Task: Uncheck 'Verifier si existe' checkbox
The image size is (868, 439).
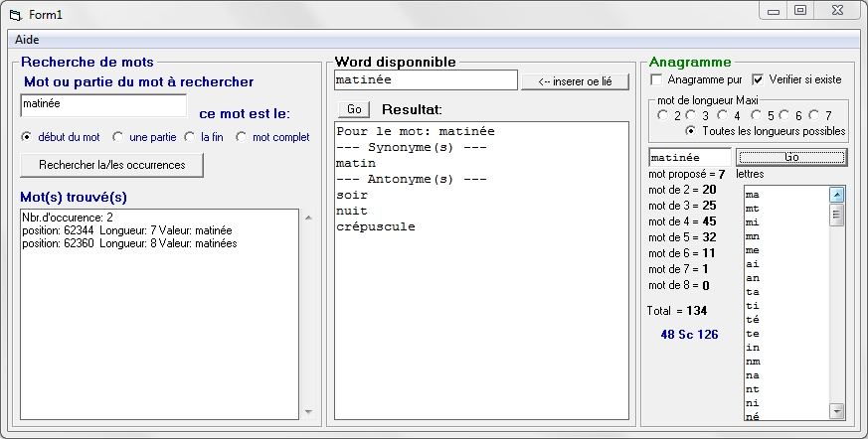Action: 759,79
